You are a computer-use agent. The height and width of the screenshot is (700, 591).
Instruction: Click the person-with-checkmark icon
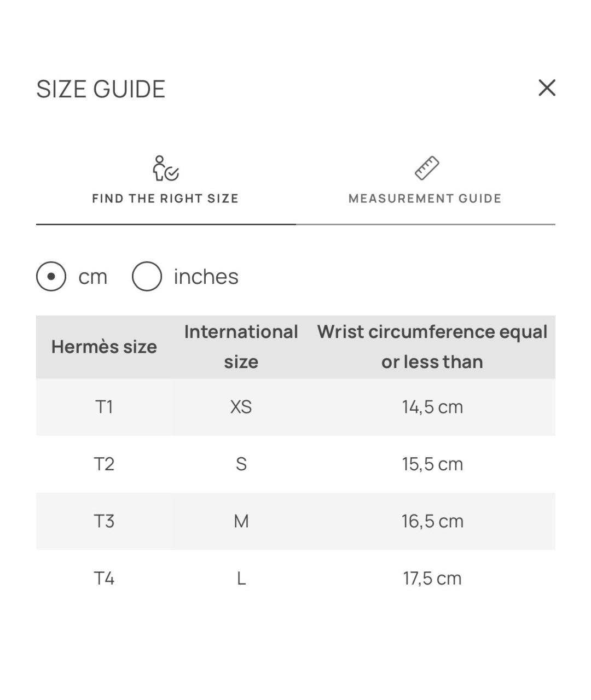[x=165, y=168]
